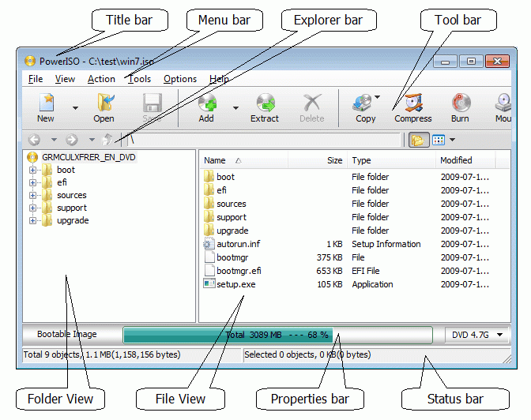The height and width of the screenshot is (420, 531).
Task: Click into the path address field
Action: [264, 140]
